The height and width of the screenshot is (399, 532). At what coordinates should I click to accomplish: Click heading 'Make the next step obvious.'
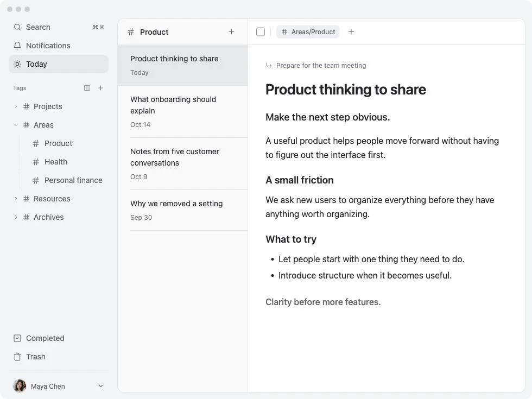pos(328,117)
